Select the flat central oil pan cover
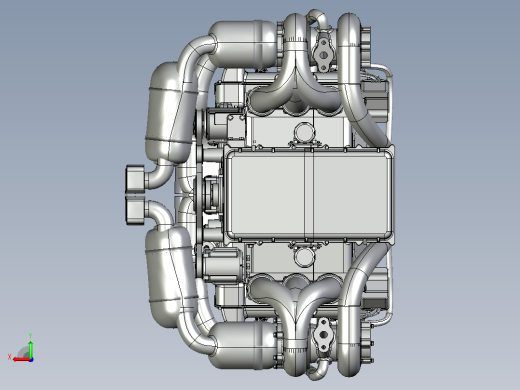The image size is (520, 390). [309, 194]
